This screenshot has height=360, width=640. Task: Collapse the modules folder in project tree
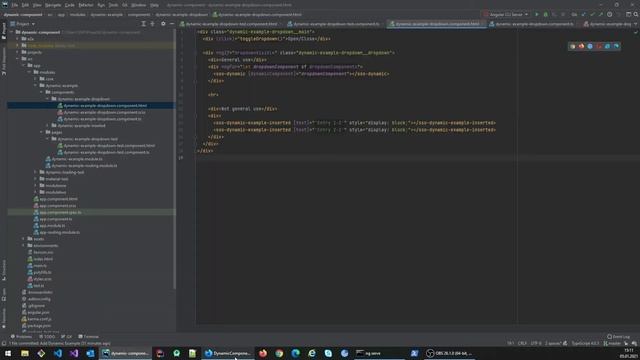click(30, 72)
